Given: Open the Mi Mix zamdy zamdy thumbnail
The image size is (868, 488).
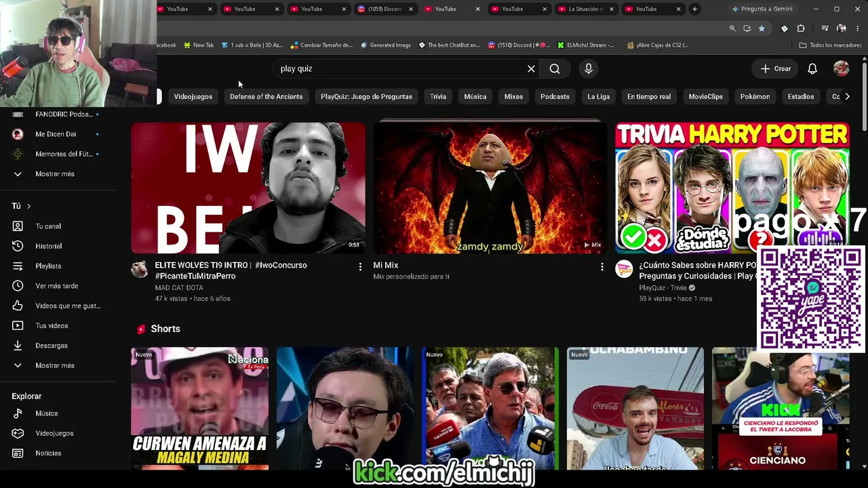Looking at the screenshot, I should [x=490, y=188].
